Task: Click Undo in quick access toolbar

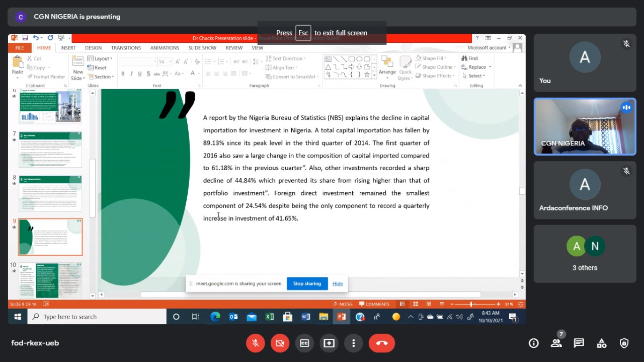Action: [36, 38]
